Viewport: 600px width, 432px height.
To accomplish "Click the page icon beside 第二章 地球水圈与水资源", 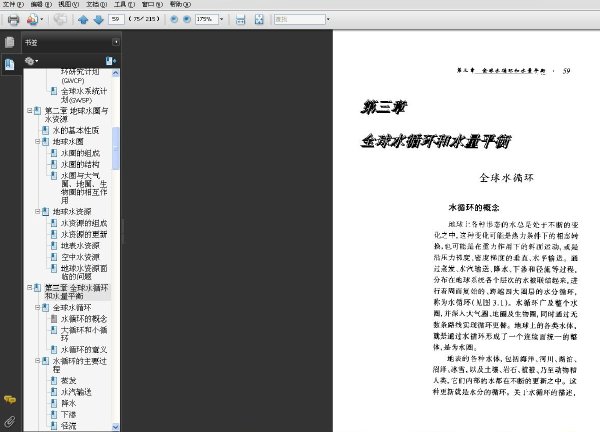I will tap(38, 111).
